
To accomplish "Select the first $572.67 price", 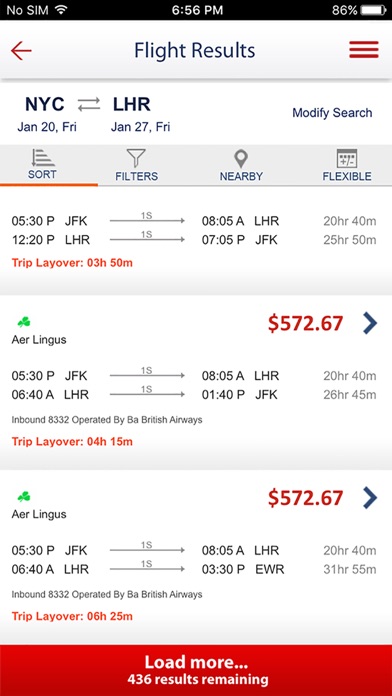I will (x=305, y=323).
